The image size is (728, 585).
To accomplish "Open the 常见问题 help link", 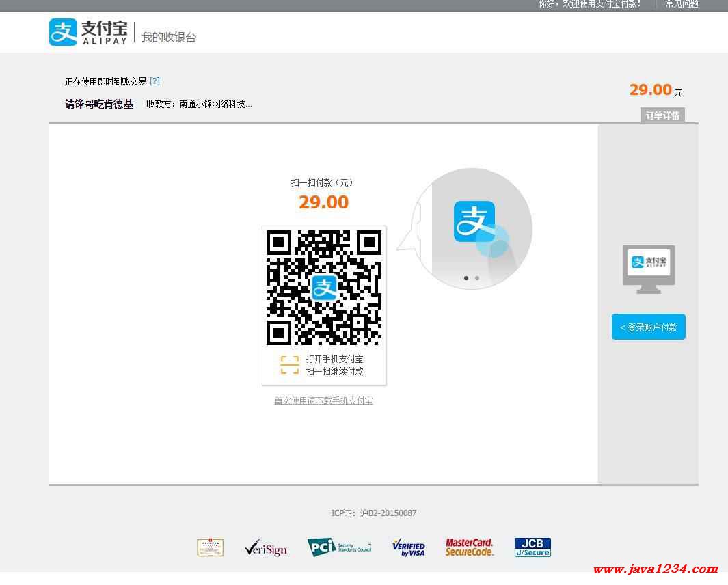I will tap(681, 4).
